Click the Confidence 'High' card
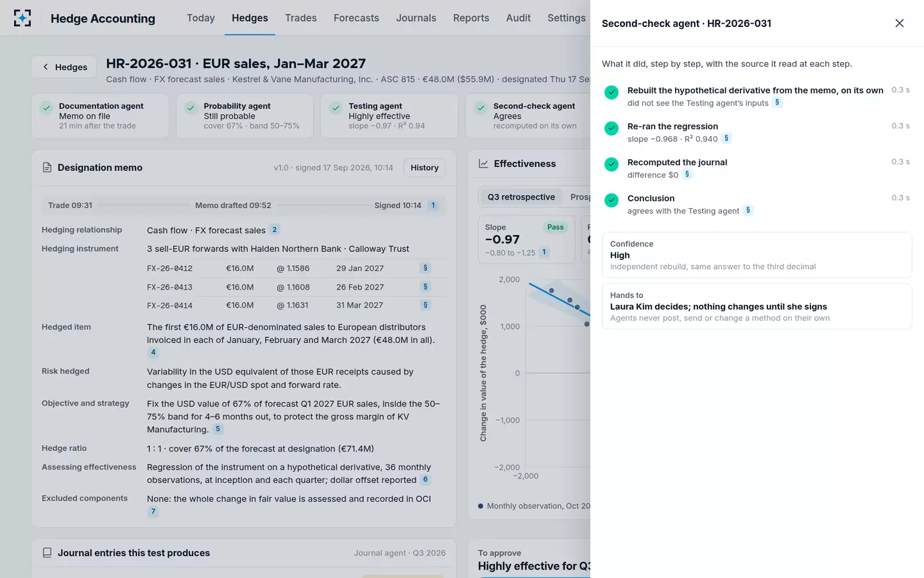 (x=757, y=255)
